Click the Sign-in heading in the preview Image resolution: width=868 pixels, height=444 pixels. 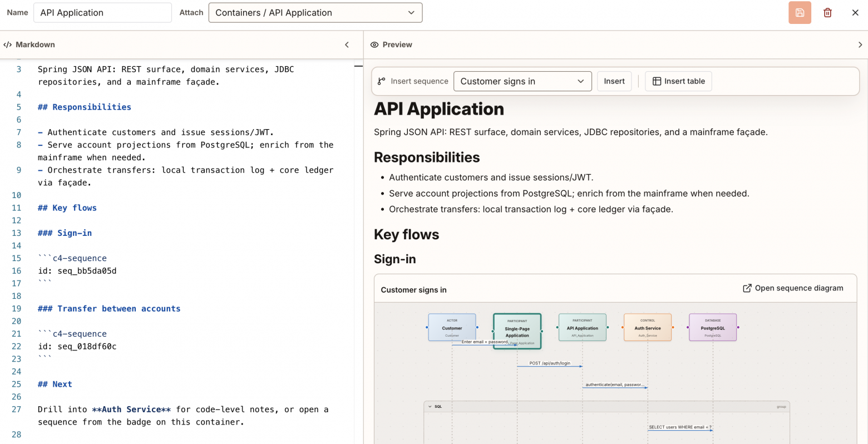[395, 259]
